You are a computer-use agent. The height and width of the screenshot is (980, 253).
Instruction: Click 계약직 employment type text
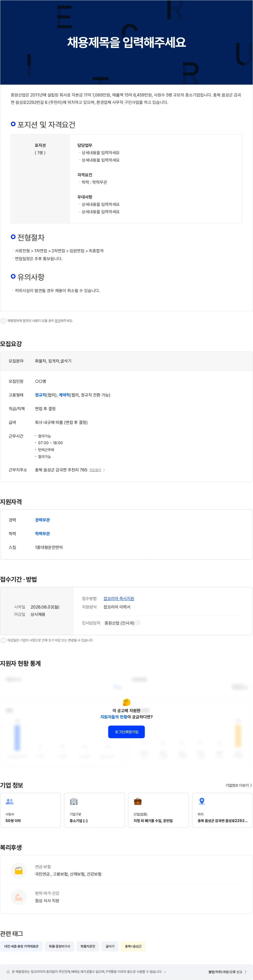64,395
